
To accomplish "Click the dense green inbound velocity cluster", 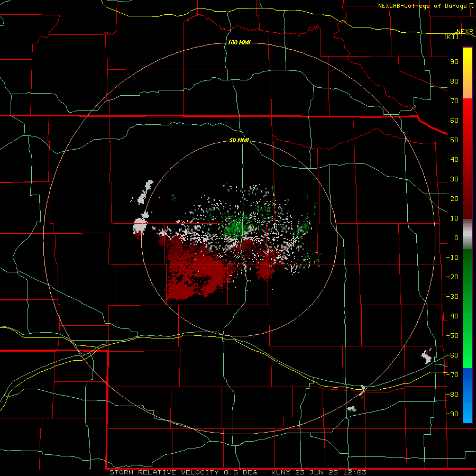I will 235,227.
